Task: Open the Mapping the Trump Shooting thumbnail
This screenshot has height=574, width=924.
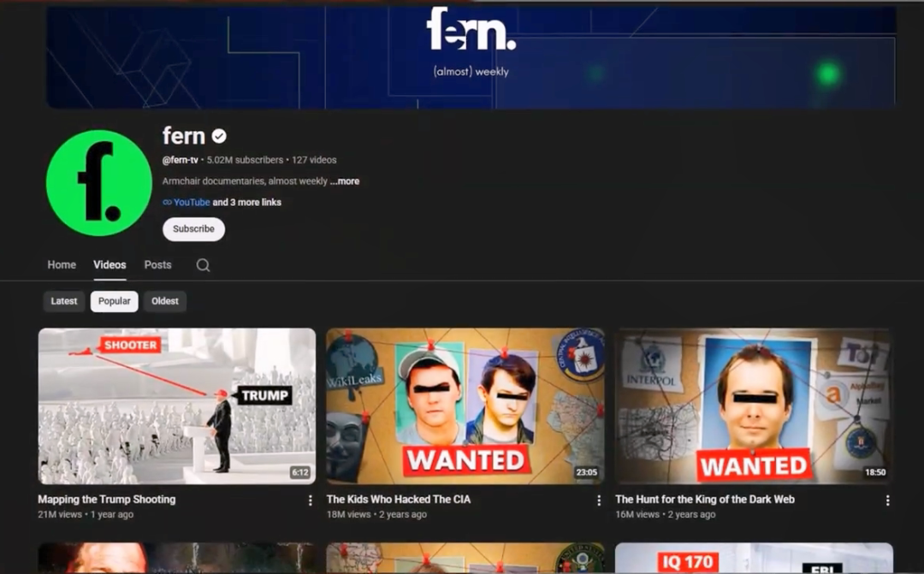Action: click(177, 406)
